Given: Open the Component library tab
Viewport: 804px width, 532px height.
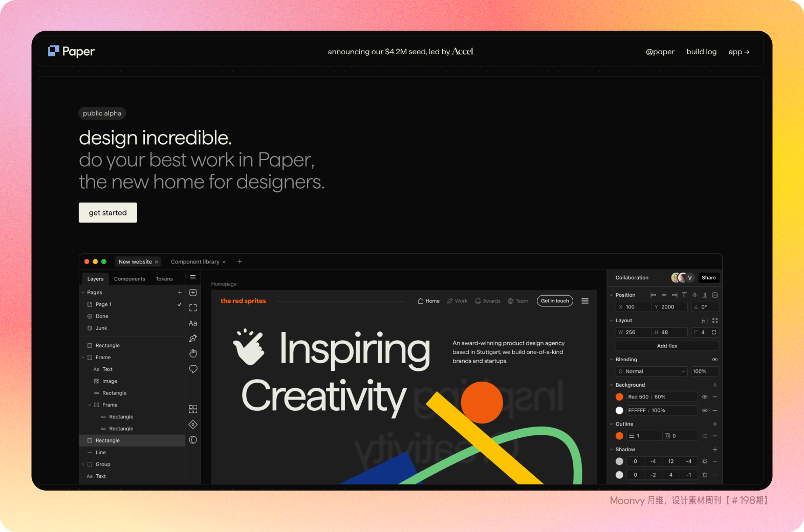Looking at the screenshot, I should [195, 262].
